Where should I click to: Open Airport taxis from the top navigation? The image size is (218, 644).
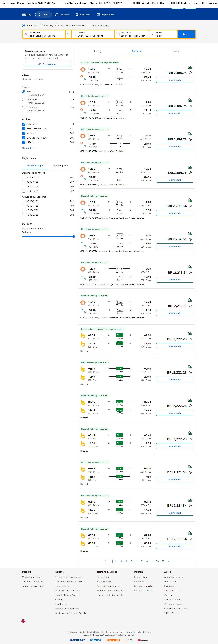(105, 15)
